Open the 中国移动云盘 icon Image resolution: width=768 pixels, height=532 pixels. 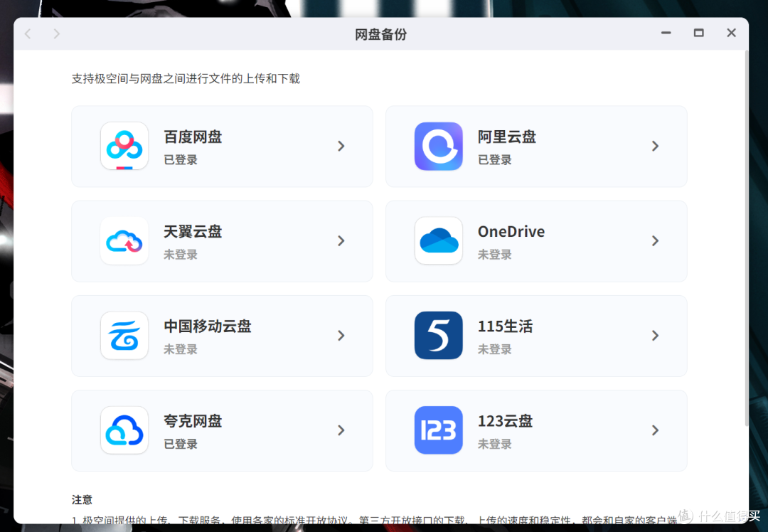pyautogui.click(x=124, y=336)
